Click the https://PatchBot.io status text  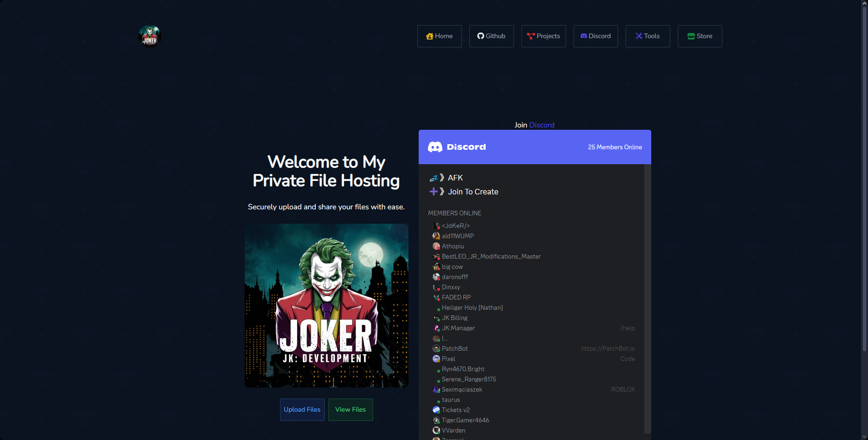(608, 349)
